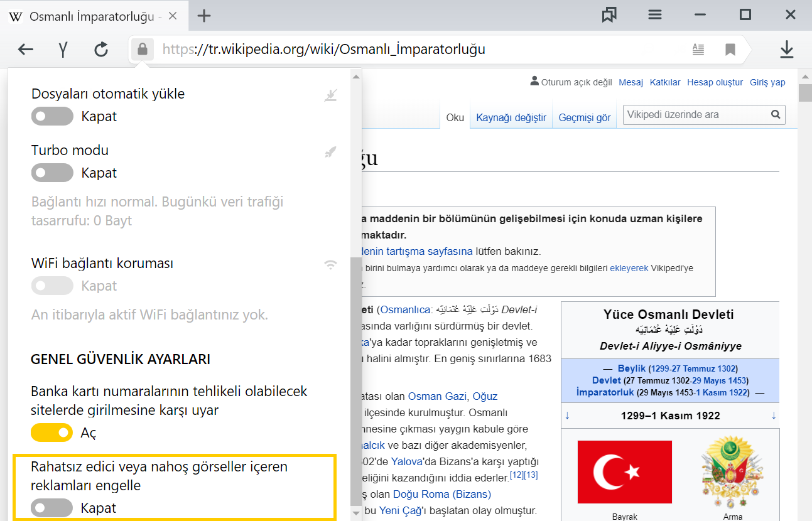This screenshot has width=812, height=521.
Task: Click the Ottoman coat of arms image
Action: coord(732,472)
